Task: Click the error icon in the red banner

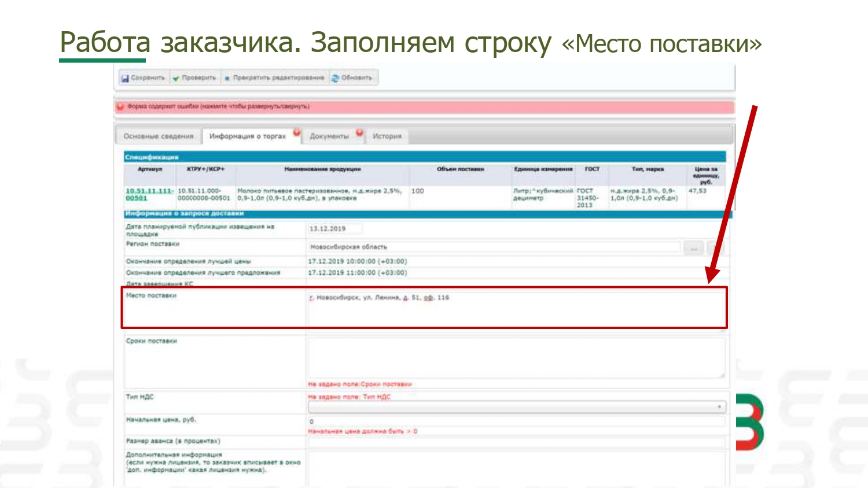Action: [120, 107]
